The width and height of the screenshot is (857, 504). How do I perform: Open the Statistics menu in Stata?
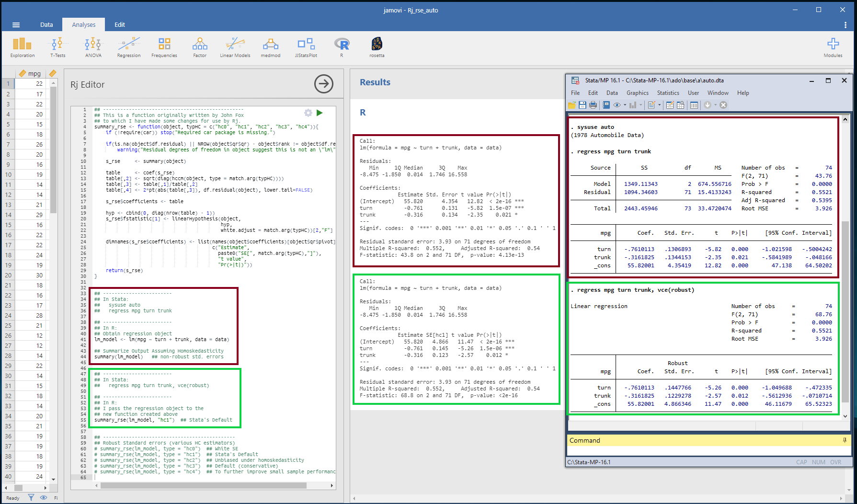668,93
